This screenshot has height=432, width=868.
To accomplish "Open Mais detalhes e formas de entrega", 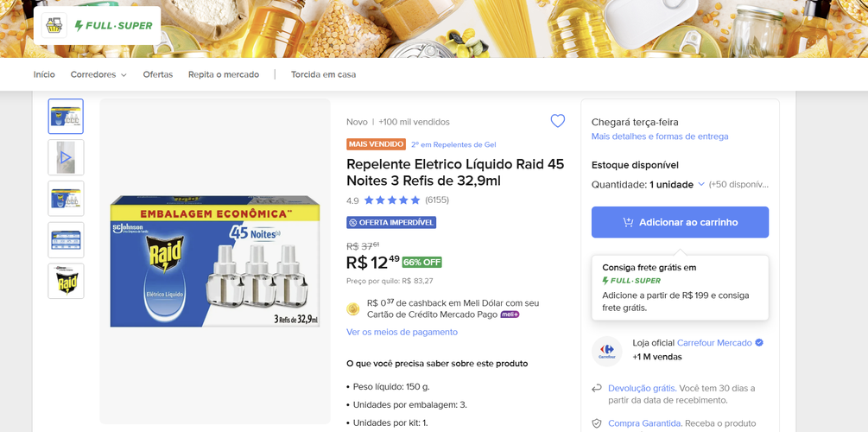I will 660,137.
